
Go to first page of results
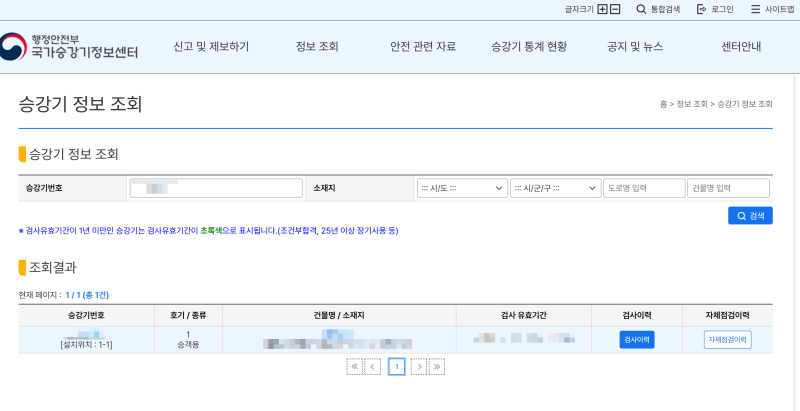click(x=354, y=367)
